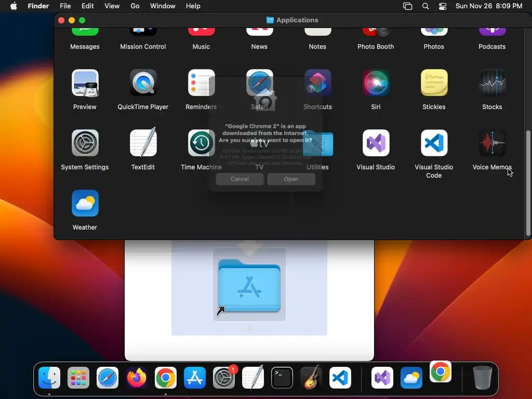Click the Finder icon in Dock
This screenshot has height=399, width=532.
point(49,378)
